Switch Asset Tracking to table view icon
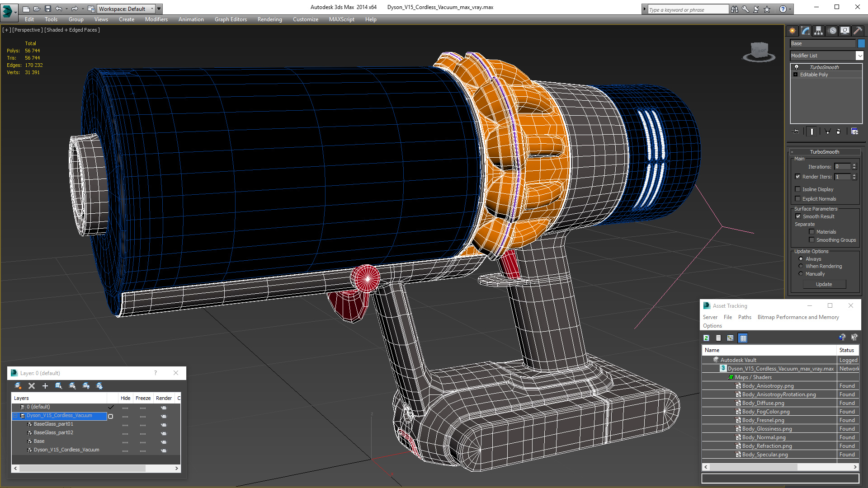This screenshot has width=868, height=488. pyautogui.click(x=743, y=338)
